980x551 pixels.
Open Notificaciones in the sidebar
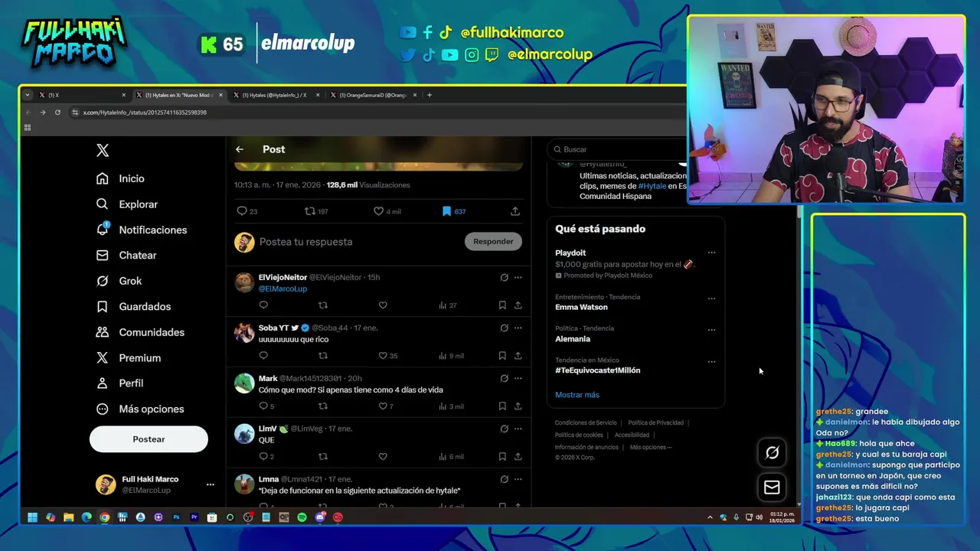(x=142, y=230)
